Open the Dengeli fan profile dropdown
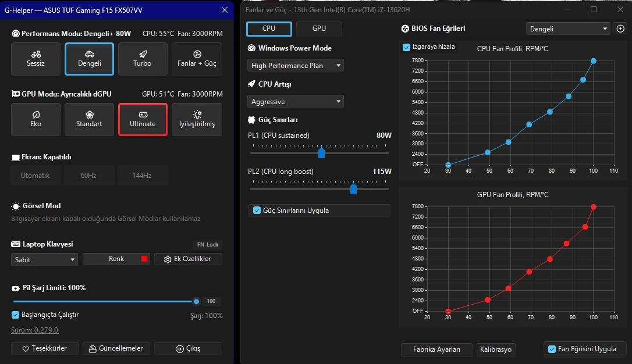This screenshot has height=364, width=632. coord(567,28)
